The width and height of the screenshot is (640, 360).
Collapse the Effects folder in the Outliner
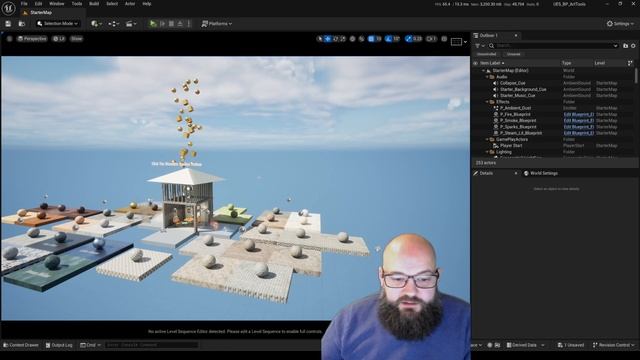(x=487, y=102)
